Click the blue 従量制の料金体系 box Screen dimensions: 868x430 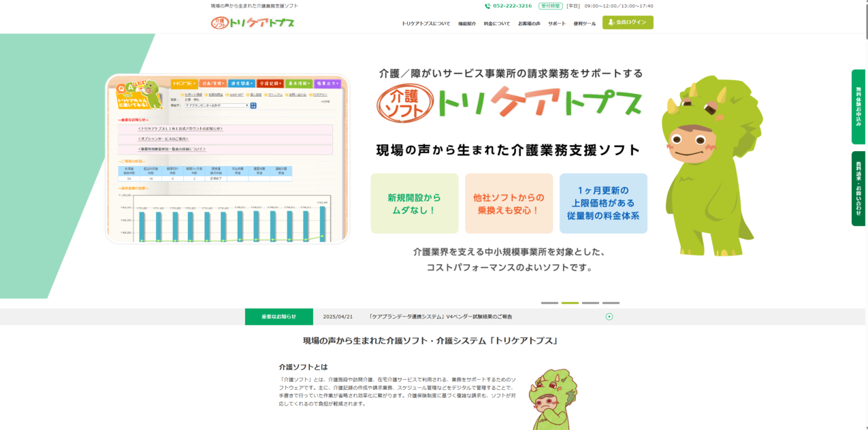603,203
